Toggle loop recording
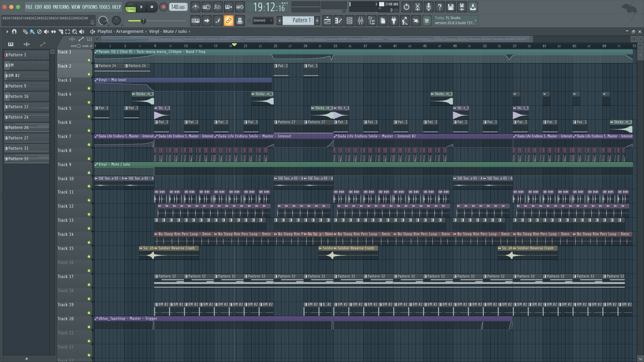This screenshot has height=362, width=644. point(240,7)
